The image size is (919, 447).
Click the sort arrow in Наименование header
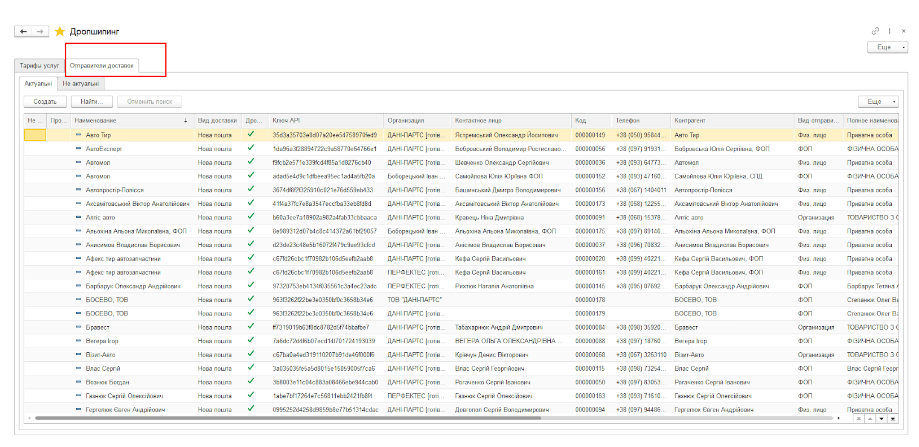coord(185,120)
